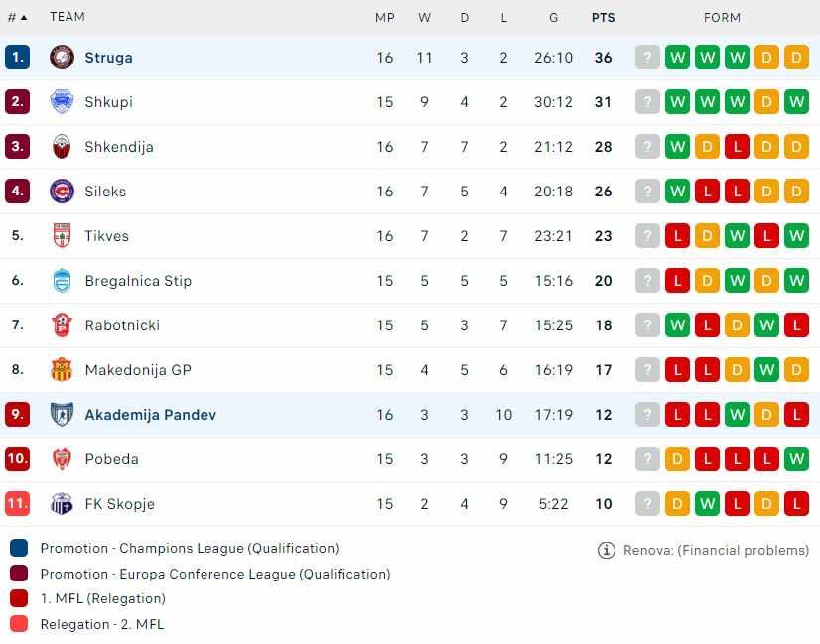Click the light red Relegation legend swatch
Screen dimensions: 820x644
pyautogui.click(x=19, y=624)
